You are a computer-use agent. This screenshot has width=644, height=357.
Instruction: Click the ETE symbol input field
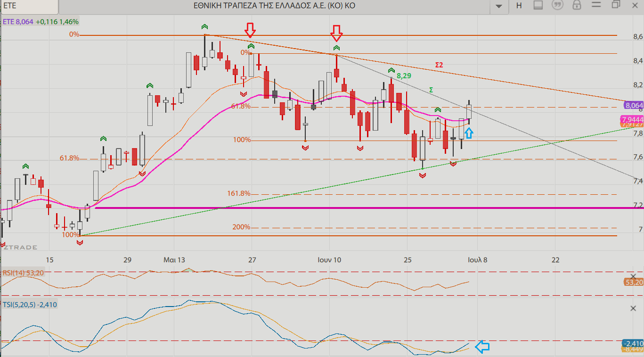[29, 6]
